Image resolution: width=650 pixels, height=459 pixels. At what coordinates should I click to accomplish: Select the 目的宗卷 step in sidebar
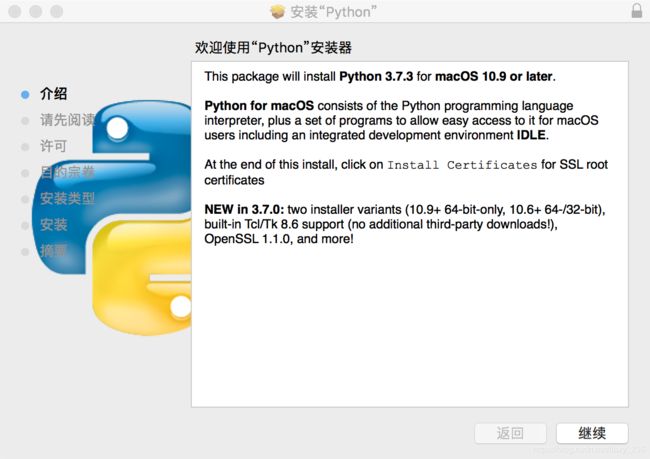click(x=68, y=172)
